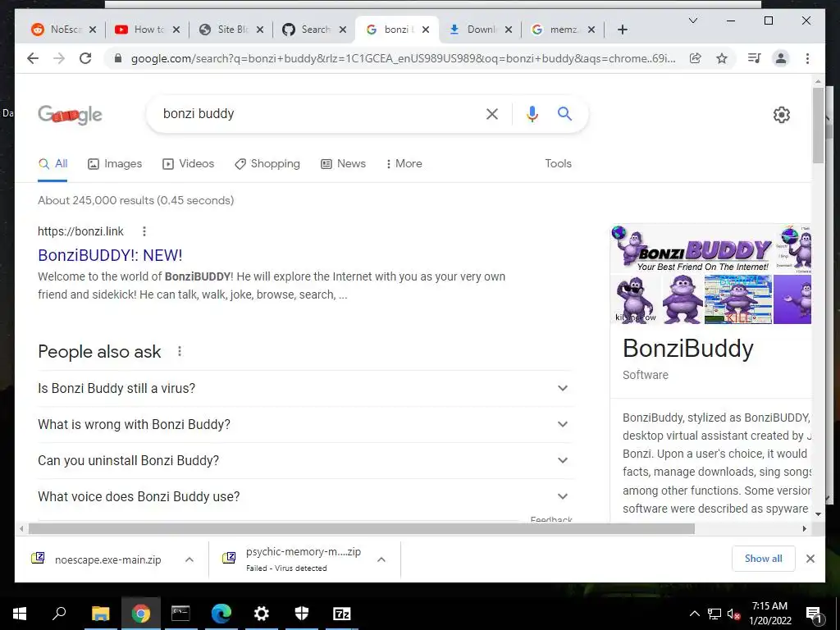840x630 pixels.
Task: Share this page via address bar icon
Action: point(696,58)
